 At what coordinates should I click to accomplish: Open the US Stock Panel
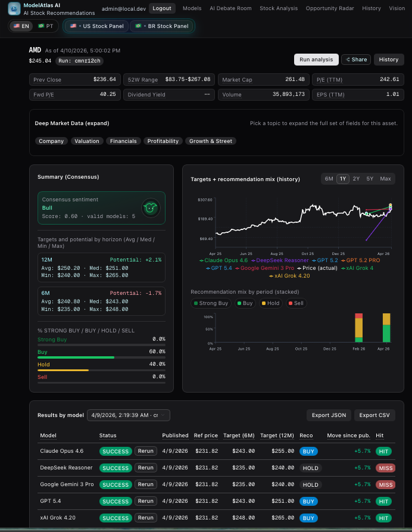96,26
